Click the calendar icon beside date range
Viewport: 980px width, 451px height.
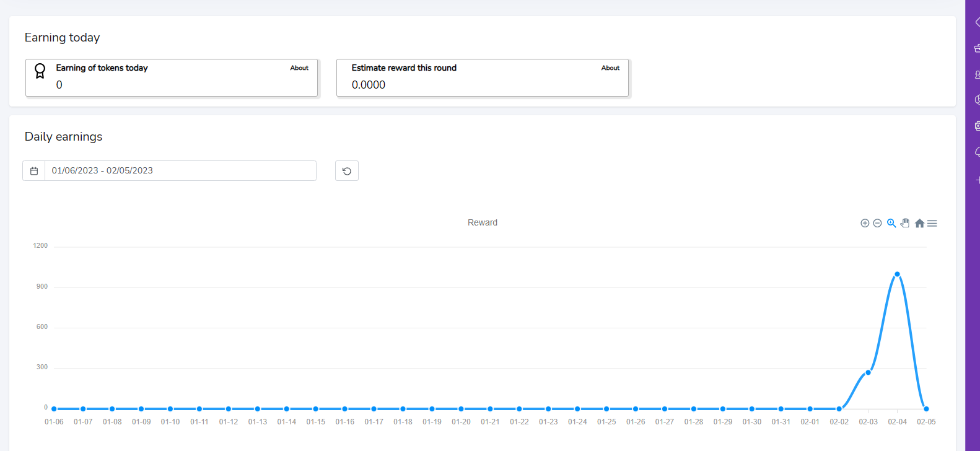click(34, 171)
